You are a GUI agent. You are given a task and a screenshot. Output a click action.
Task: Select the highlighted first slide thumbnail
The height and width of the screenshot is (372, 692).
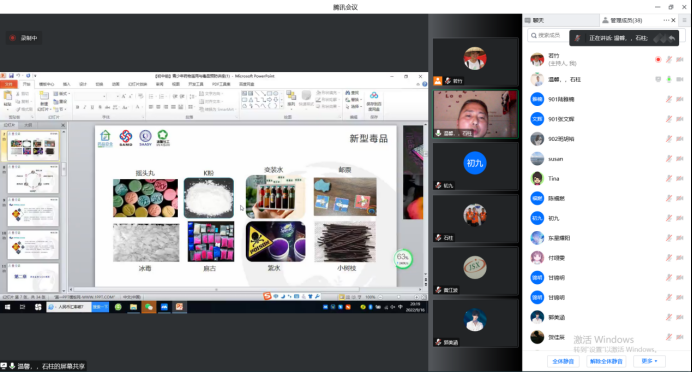point(33,145)
